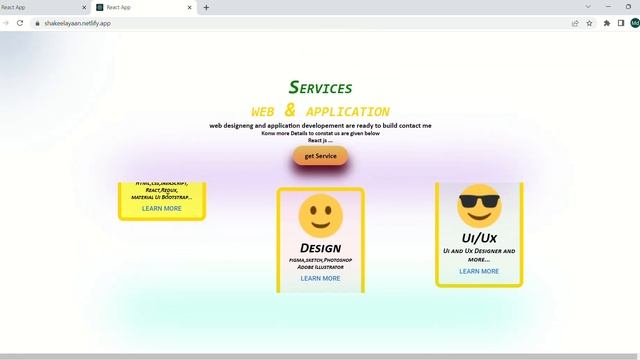Viewport: 640px width, 360px height.
Task: Click the 'web & application' subtitle
Action: [320, 111]
